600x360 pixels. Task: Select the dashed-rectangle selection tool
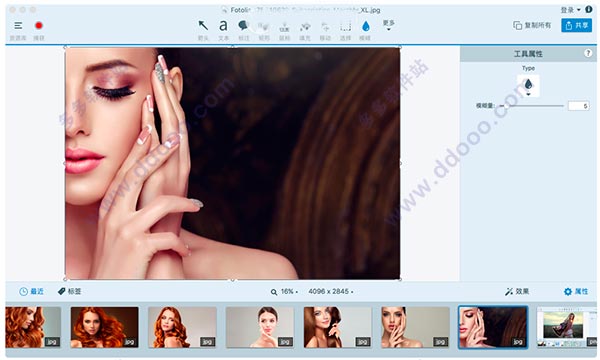point(346,27)
